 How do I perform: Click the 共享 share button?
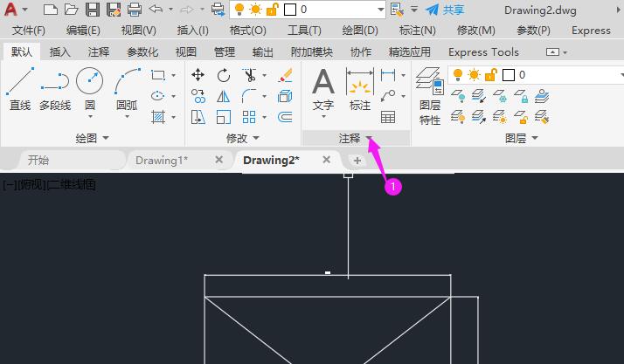click(445, 10)
